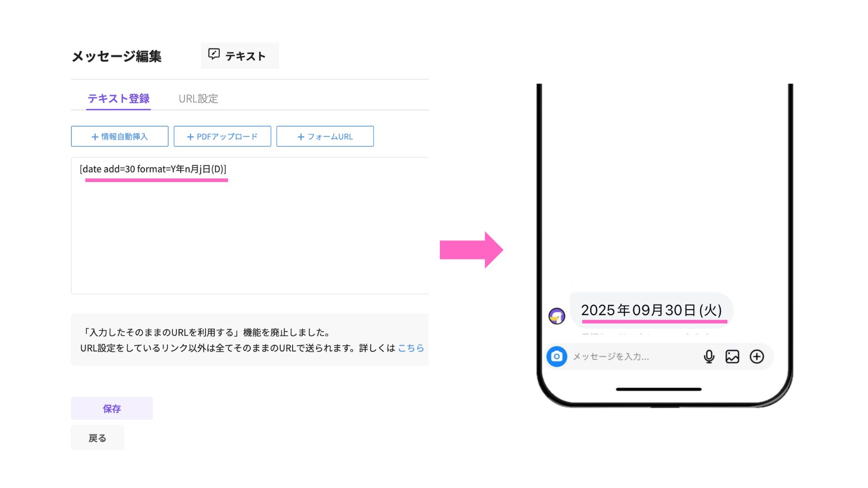Viewport: 868px width, 488px height.
Task: Open the こちら details link
Action: point(410,348)
